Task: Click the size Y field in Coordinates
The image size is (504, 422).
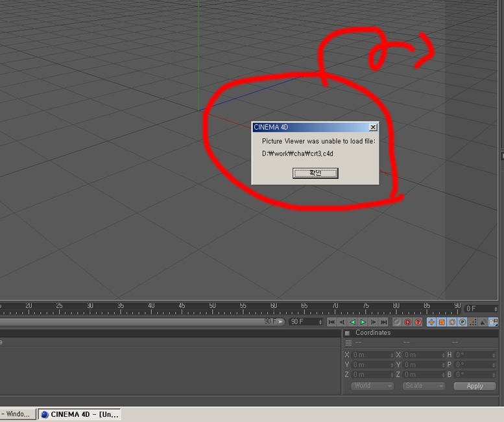Action: tap(424, 365)
